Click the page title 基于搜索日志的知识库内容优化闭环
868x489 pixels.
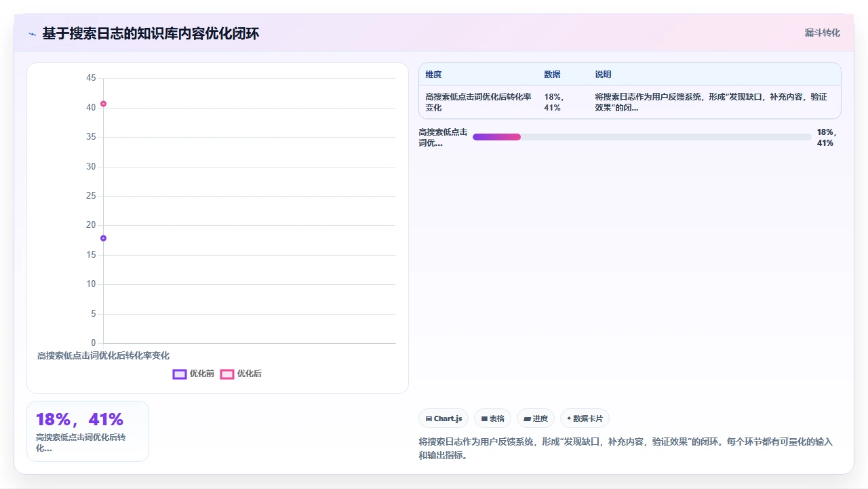tap(151, 34)
